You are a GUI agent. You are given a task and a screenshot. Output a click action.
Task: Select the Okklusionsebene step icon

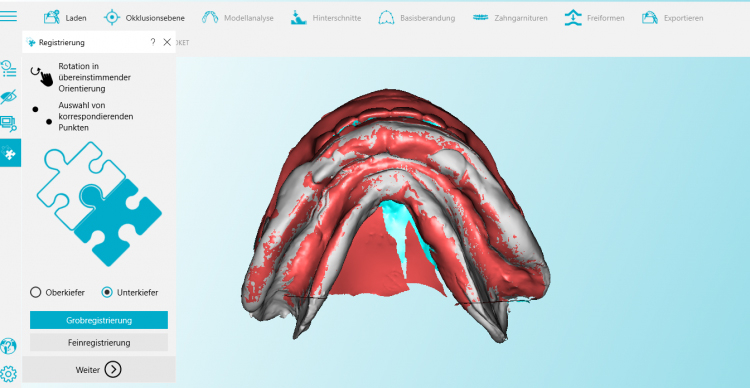click(111, 18)
